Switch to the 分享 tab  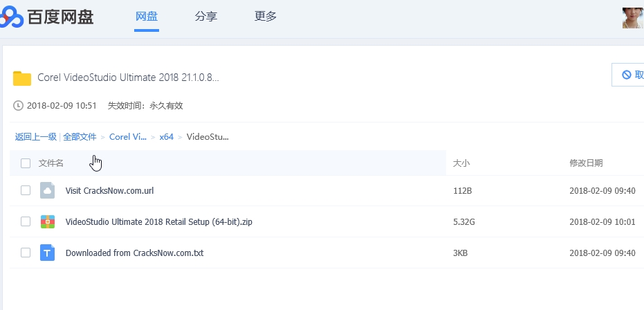pos(205,17)
